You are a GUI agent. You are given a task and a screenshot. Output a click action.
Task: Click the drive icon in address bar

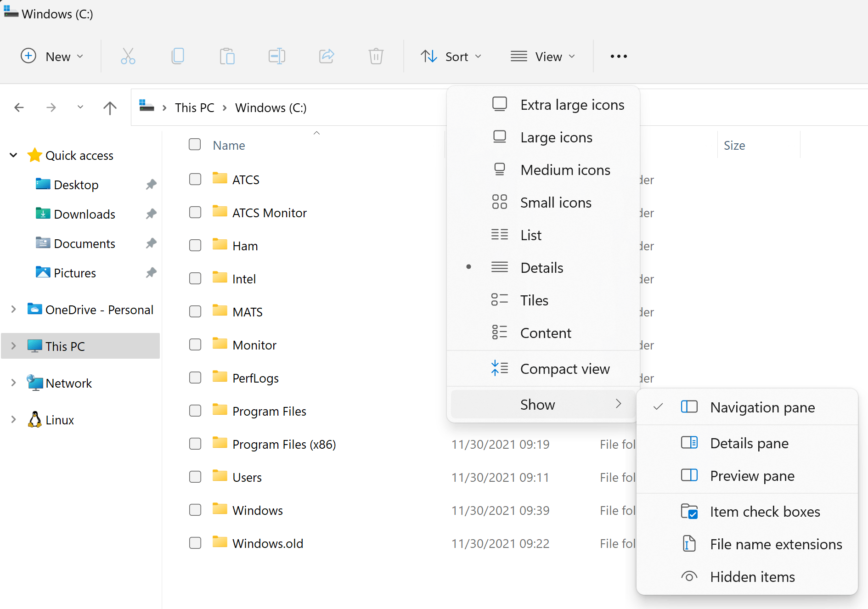147,106
